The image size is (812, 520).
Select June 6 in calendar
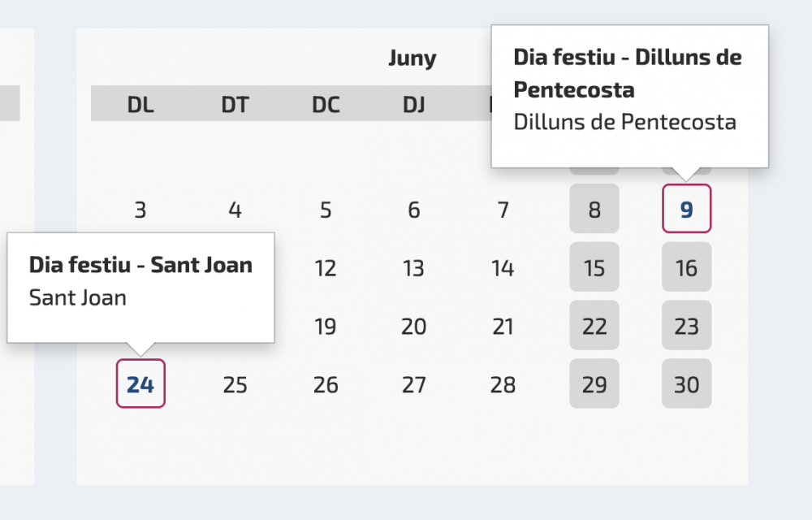point(414,210)
